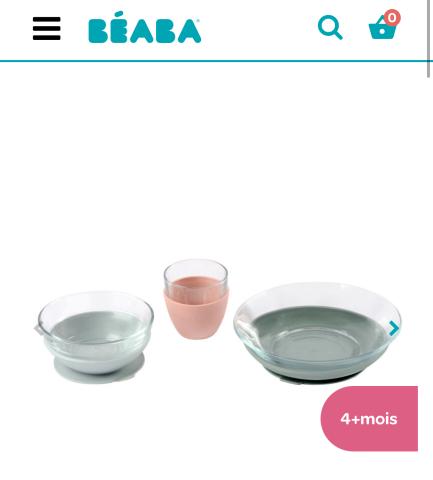Image resolution: width=433 pixels, height=480 pixels.
Task: Open the shopping basket icon
Action: 383,28
